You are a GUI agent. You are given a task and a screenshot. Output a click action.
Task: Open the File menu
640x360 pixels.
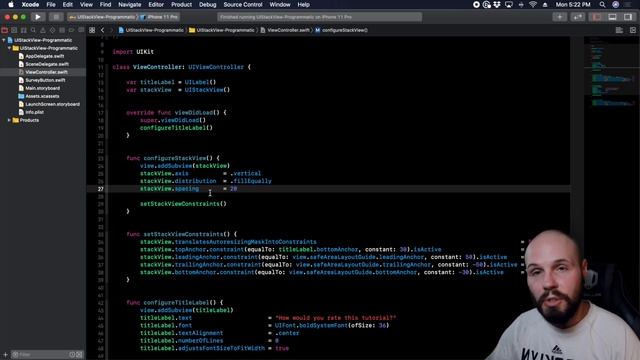click(x=51, y=5)
